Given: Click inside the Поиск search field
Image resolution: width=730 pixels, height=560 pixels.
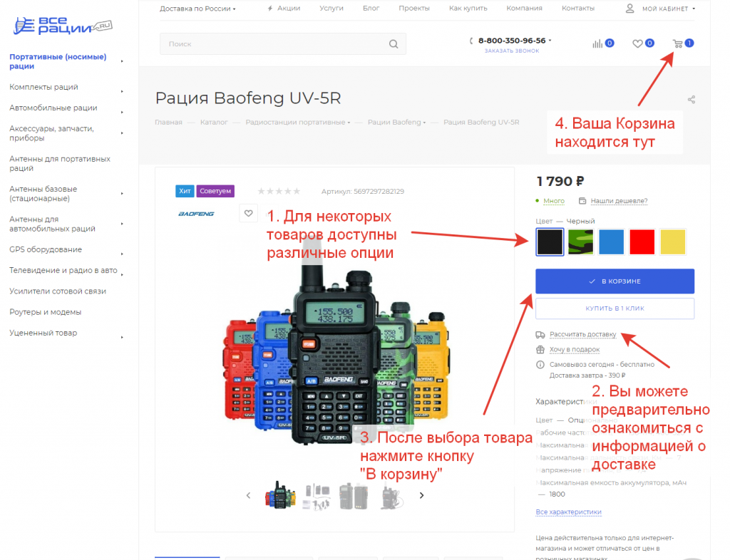Looking at the screenshot, I should pyautogui.click(x=274, y=44).
